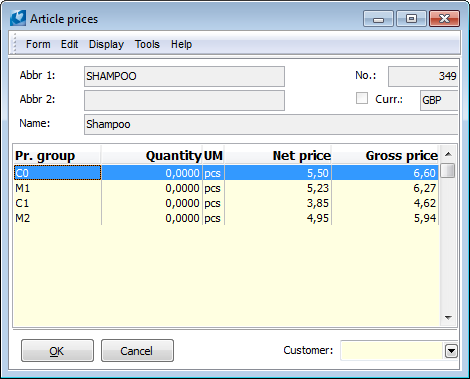This screenshot has height=379, width=470.
Task: Confirm with the OK button
Action: pos(57,351)
